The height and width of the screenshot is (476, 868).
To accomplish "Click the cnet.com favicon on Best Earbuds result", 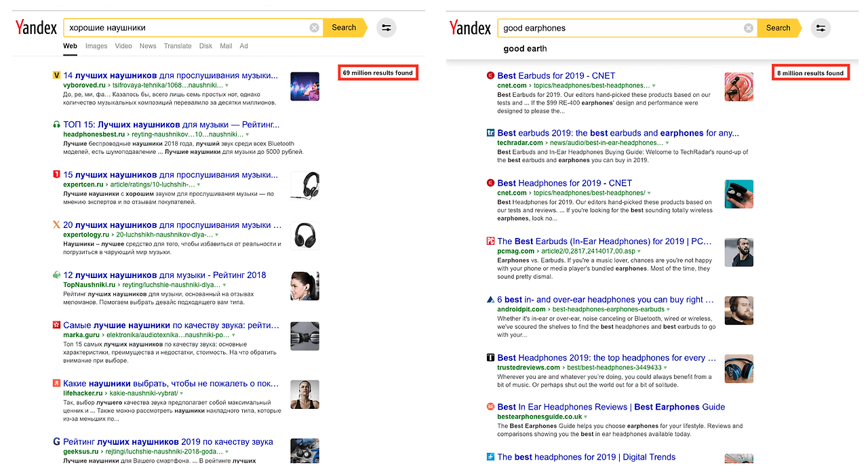I will click(x=490, y=75).
